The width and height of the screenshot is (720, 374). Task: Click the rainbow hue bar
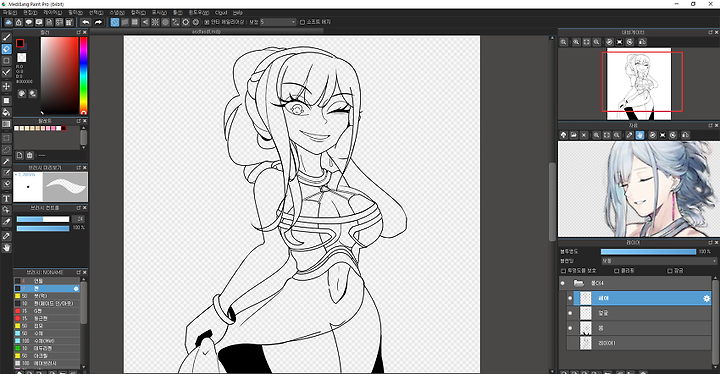pos(84,75)
